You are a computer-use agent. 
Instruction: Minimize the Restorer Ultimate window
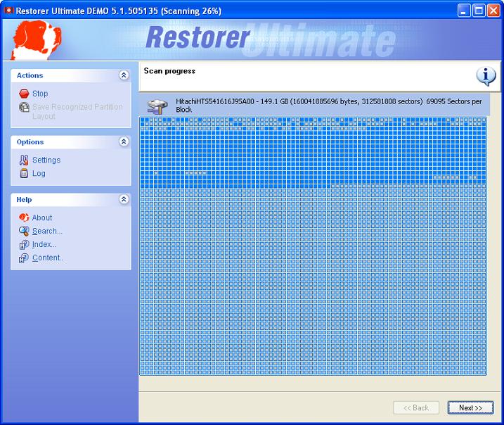(464, 11)
